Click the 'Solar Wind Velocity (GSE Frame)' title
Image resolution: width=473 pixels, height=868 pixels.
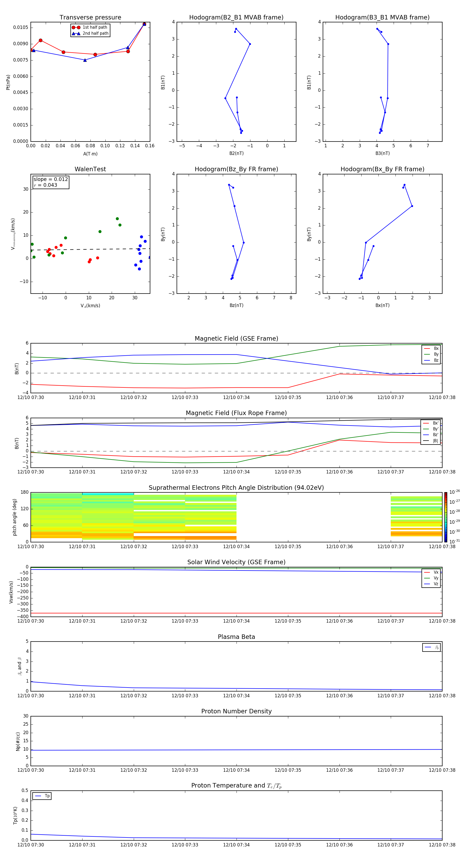(x=236, y=562)
